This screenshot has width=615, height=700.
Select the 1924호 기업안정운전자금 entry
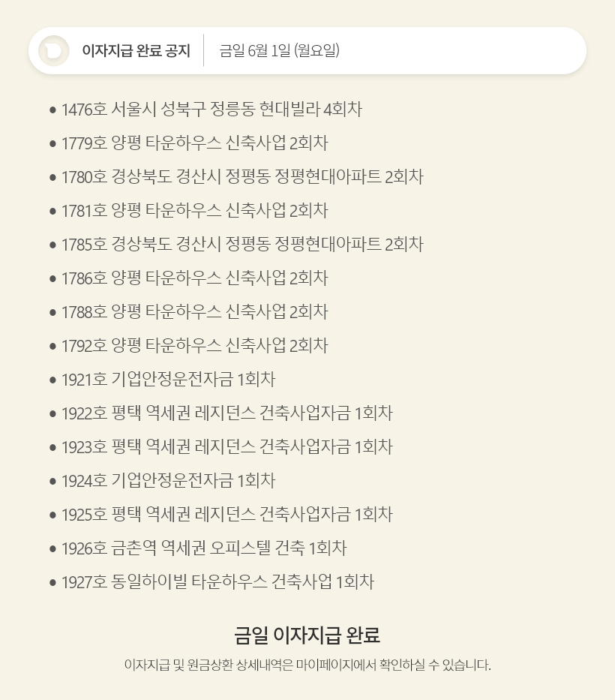coord(168,481)
